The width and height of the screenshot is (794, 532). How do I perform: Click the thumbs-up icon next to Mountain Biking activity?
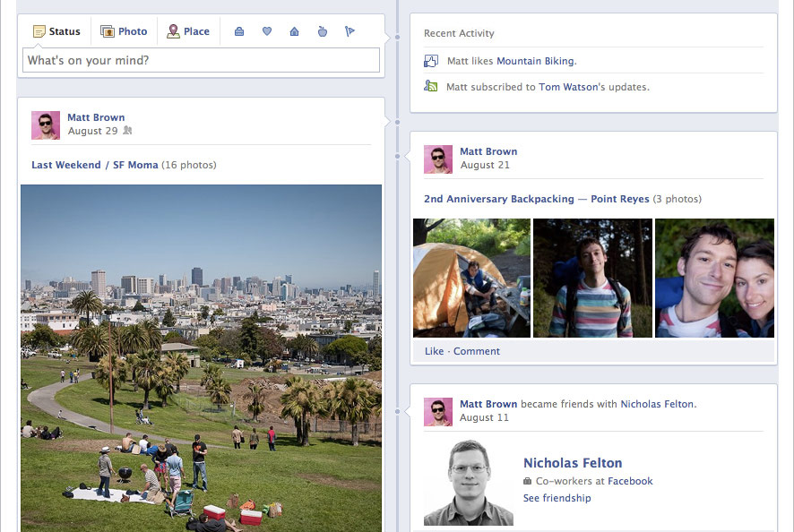point(431,61)
